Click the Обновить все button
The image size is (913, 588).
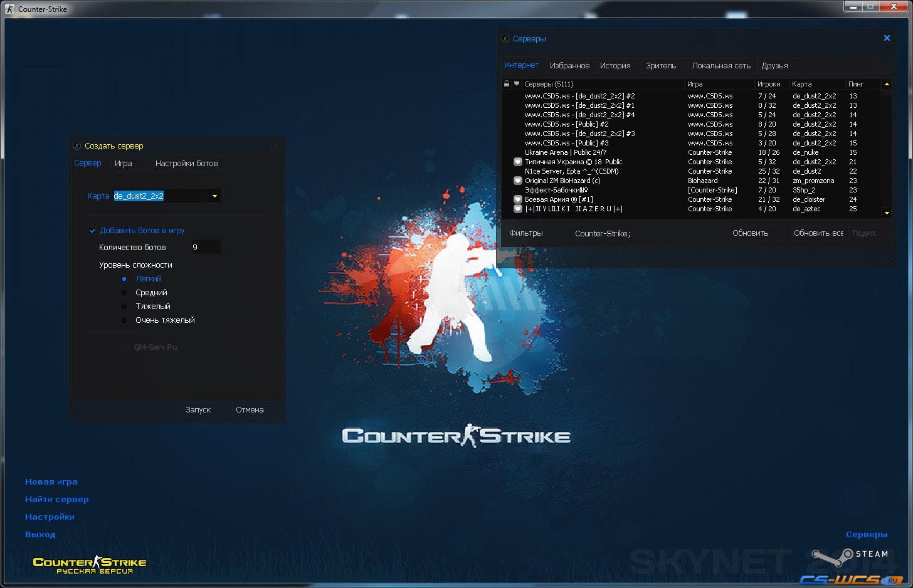818,233
